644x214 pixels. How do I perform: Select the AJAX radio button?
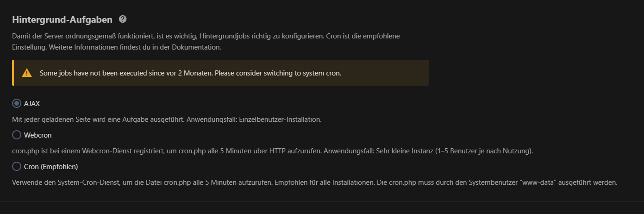point(17,104)
